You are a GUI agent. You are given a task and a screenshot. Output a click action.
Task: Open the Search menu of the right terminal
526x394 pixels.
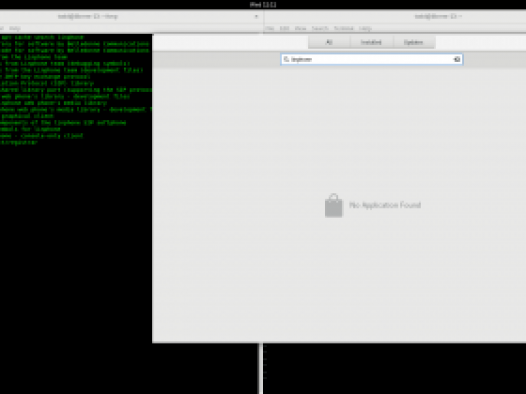click(x=320, y=29)
